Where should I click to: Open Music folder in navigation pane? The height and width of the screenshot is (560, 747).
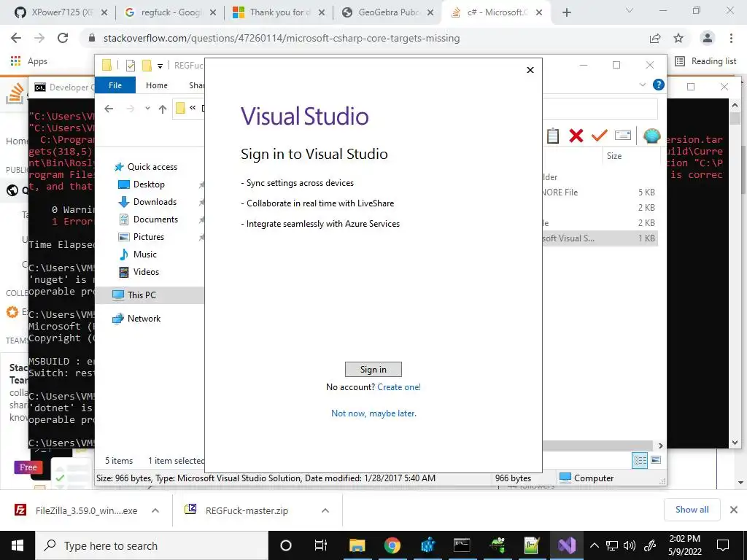(145, 254)
